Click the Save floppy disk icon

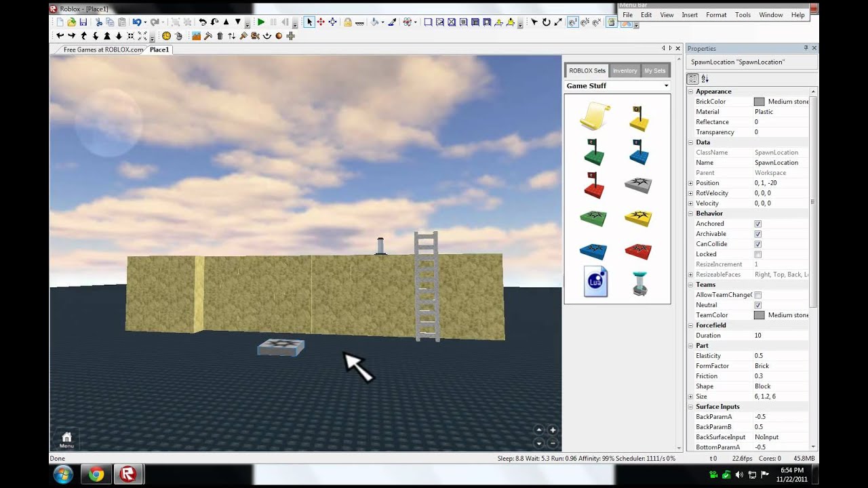tap(83, 22)
